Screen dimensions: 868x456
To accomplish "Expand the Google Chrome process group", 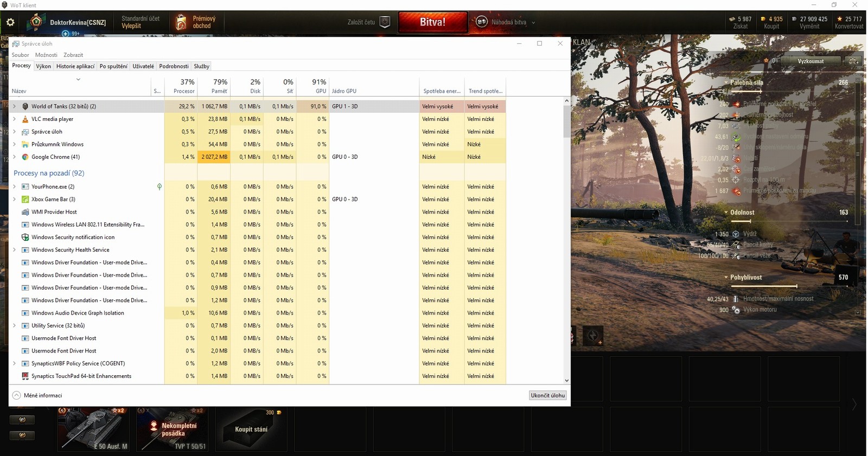I will 15,157.
